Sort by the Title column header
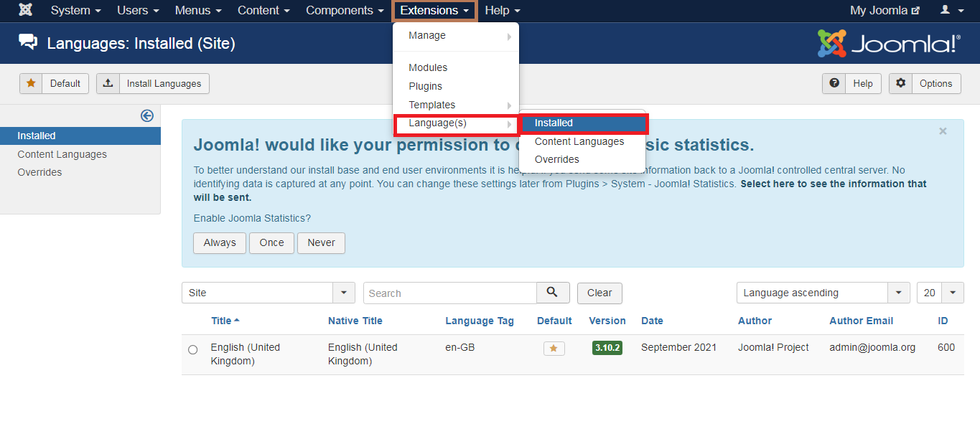Image resolution: width=980 pixels, height=444 pixels. click(225, 321)
